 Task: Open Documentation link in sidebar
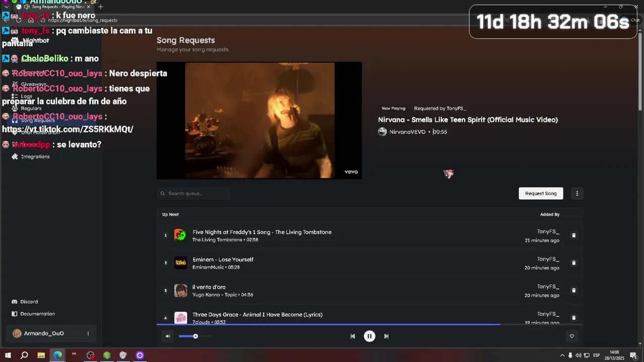pos(37,314)
